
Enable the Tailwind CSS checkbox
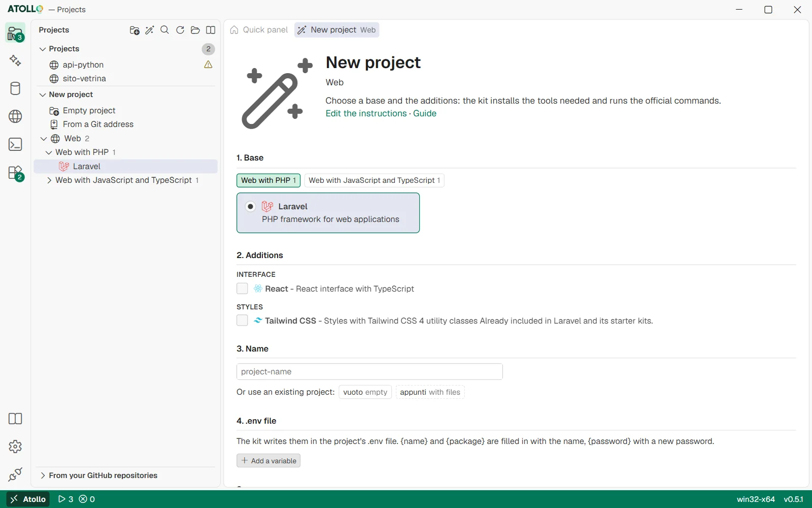tap(242, 321)
